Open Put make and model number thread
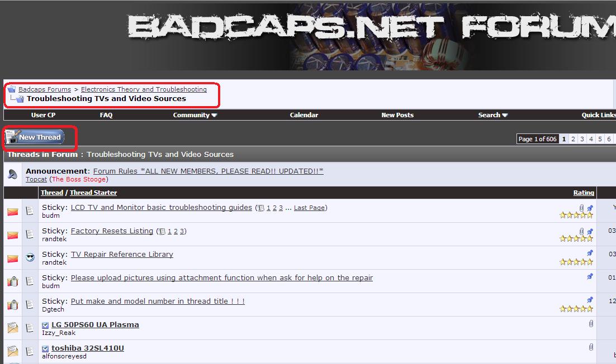The width and height of the screenshot is (616, 364). point(158,301)
